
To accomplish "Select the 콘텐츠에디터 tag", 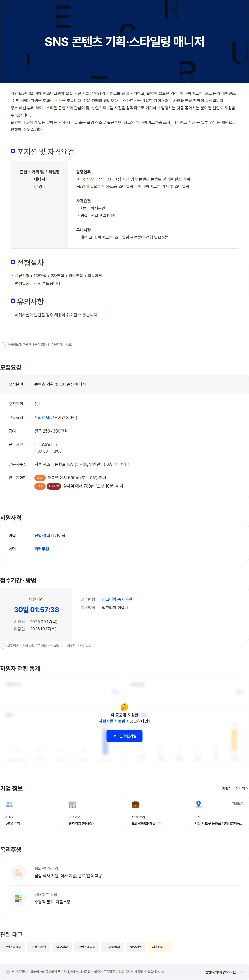I will [86, 947].
